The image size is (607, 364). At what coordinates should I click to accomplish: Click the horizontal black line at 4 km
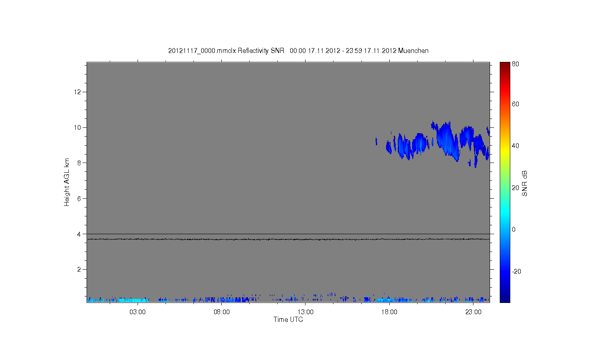click(x=288, y=234)
